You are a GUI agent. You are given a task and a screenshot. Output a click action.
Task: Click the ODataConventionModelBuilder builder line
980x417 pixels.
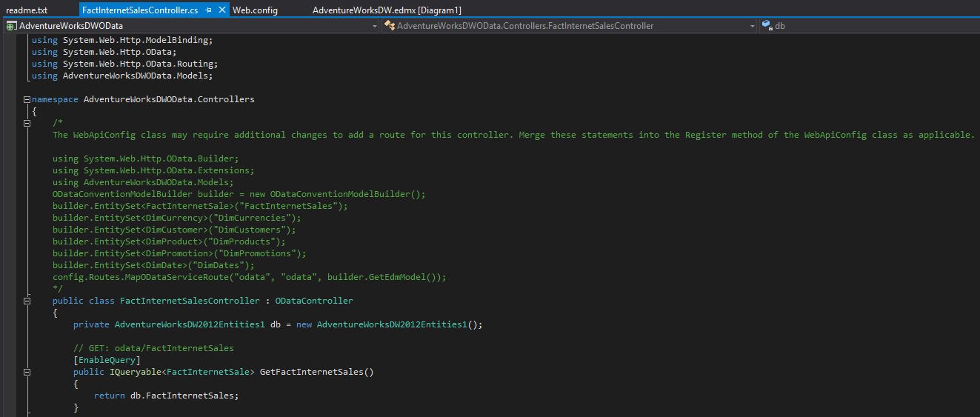[x=239, y=194]
